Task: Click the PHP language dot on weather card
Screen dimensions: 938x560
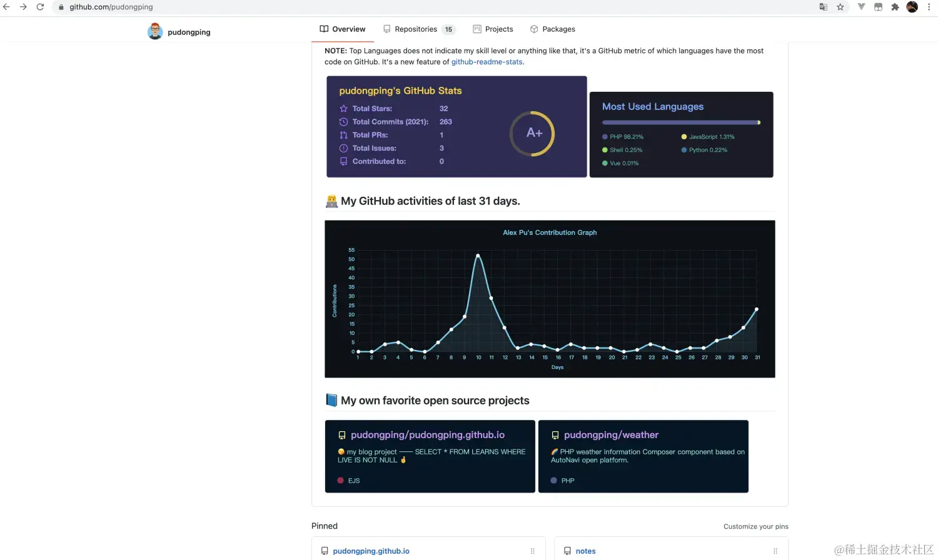Action: (554, 481)
